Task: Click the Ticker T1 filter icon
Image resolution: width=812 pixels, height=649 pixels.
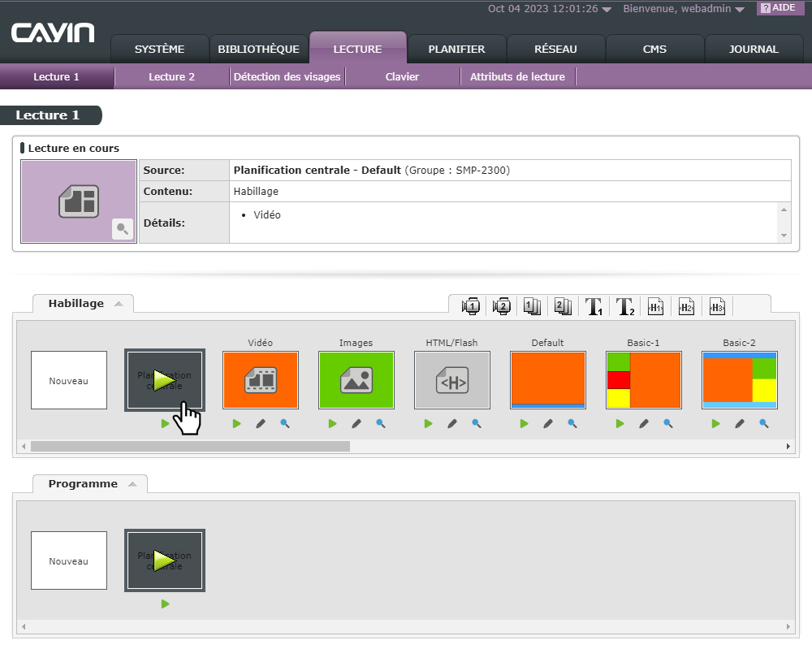Action: (594, 306)
